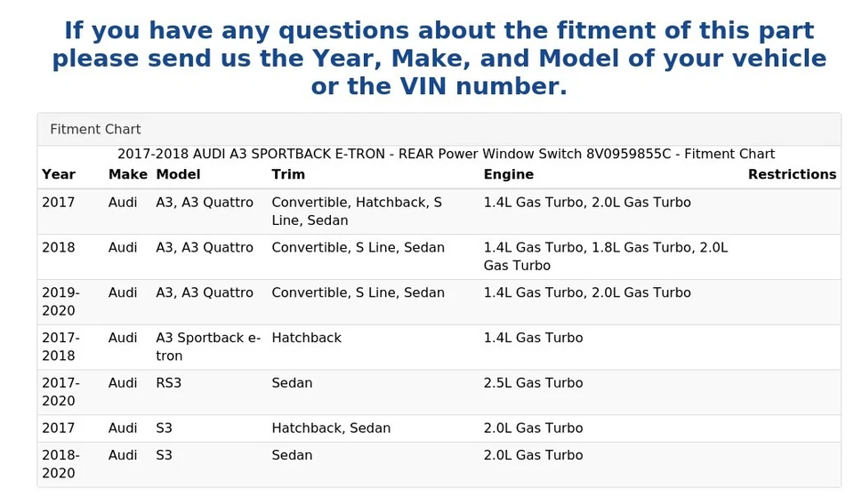Select the Make column header

tap(128, 175)
